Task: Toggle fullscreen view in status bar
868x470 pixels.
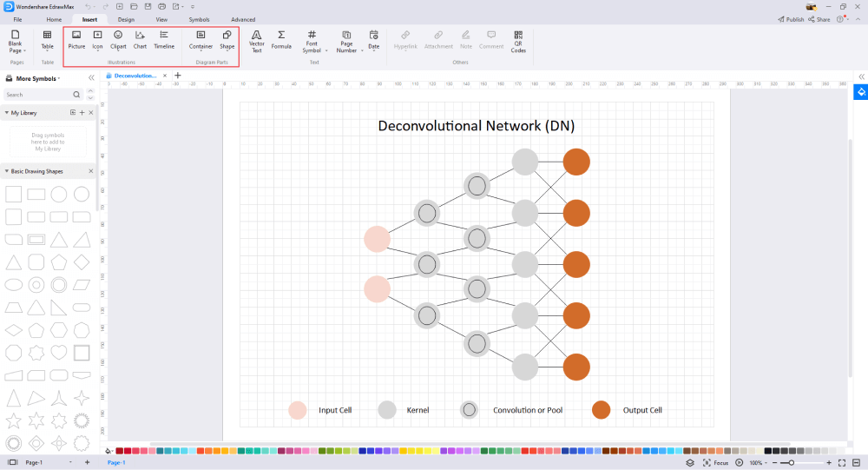Action: click(842, 462)
